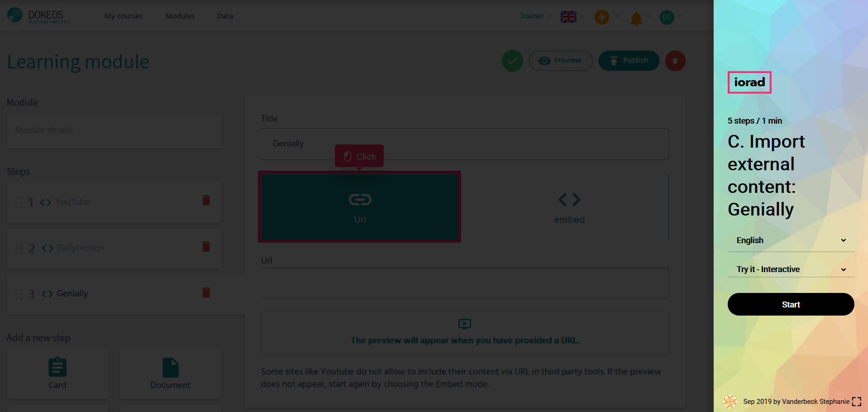Add a new Card step
The height and width of the screenshot is (412, 868).
coord(57,374)
